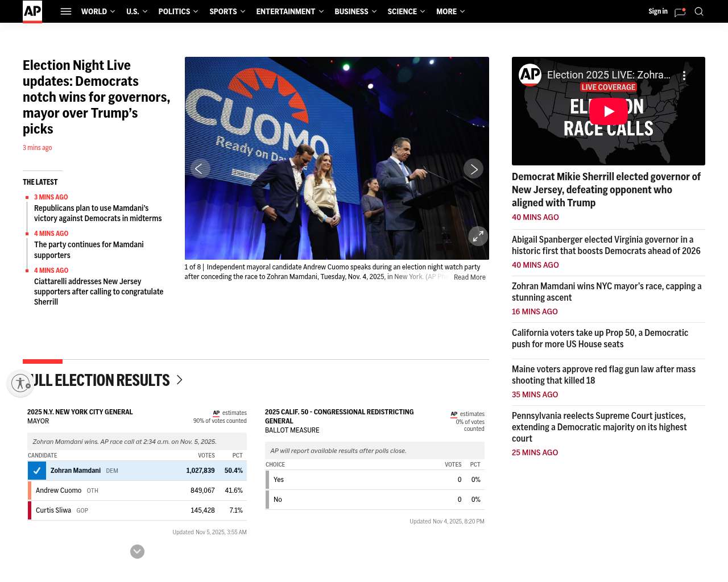The width and height of the screenshot is (728, 582).
Task: Play the Election 2025 LIVE video
Action: [609, 111]
